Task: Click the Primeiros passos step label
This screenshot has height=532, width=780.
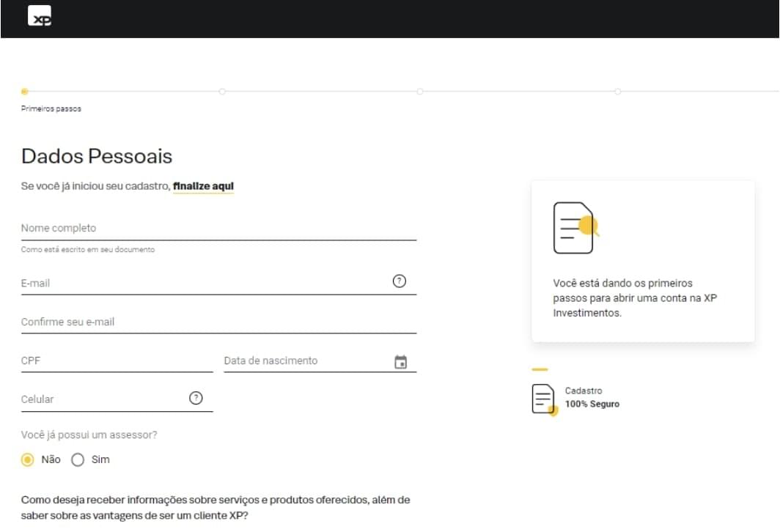Action: 51,109
